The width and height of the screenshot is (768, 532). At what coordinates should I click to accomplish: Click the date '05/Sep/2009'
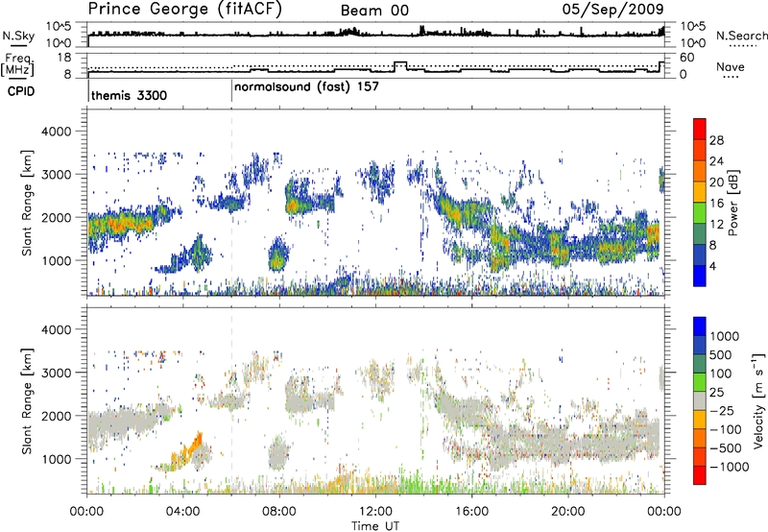click(x=612, y=10)
